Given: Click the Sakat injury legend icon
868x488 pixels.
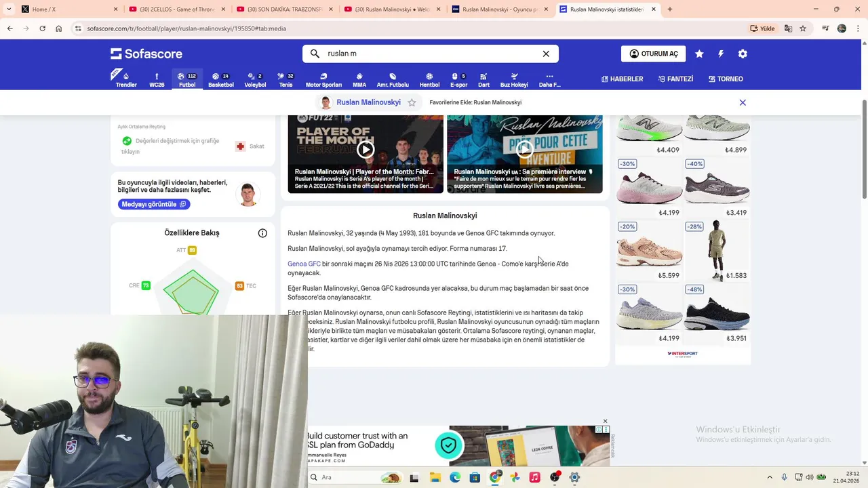Looking at the screenshot, I should click(x=240, y=146).
